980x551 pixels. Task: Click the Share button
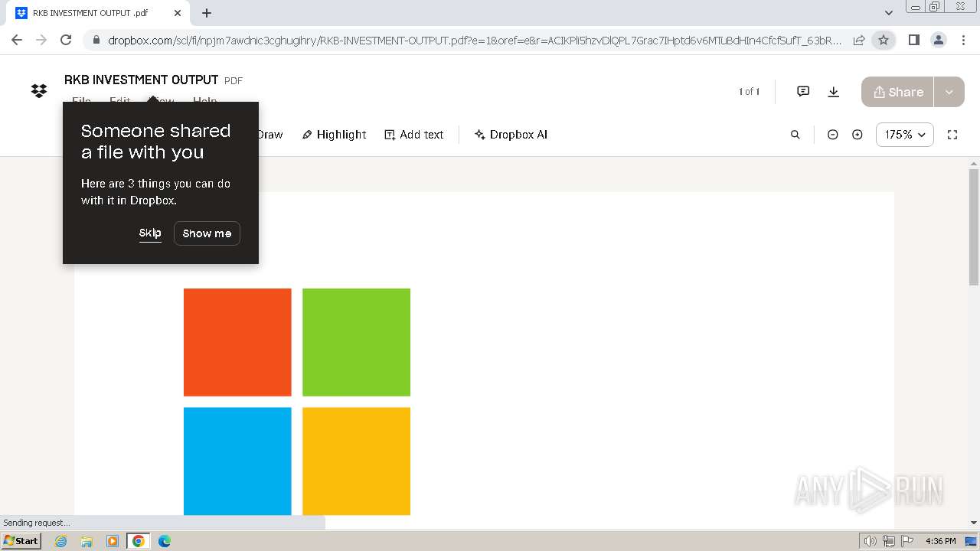(x=897, y=92)
